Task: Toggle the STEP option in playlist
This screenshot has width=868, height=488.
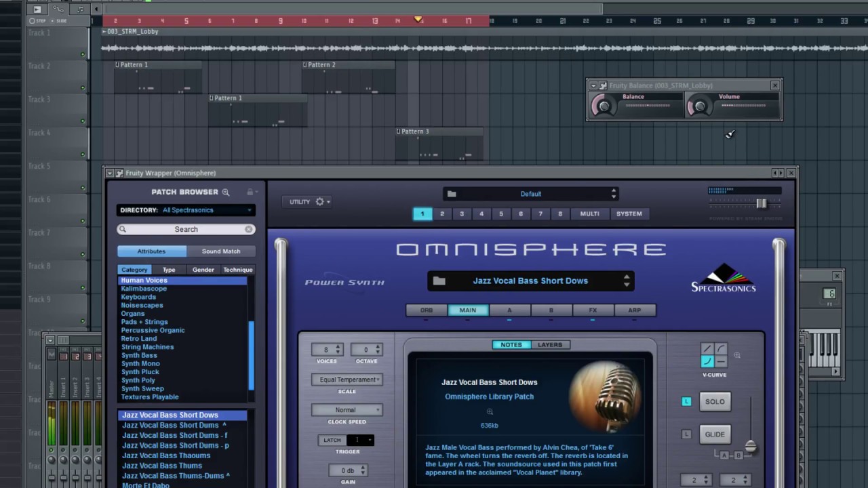Action: click(x=38, y=21)
